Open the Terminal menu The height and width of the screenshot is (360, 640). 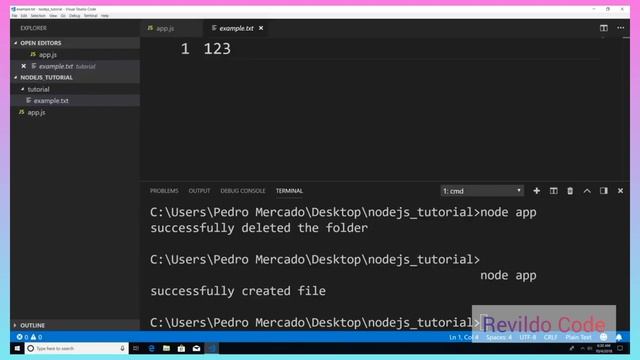pos(91,16)
